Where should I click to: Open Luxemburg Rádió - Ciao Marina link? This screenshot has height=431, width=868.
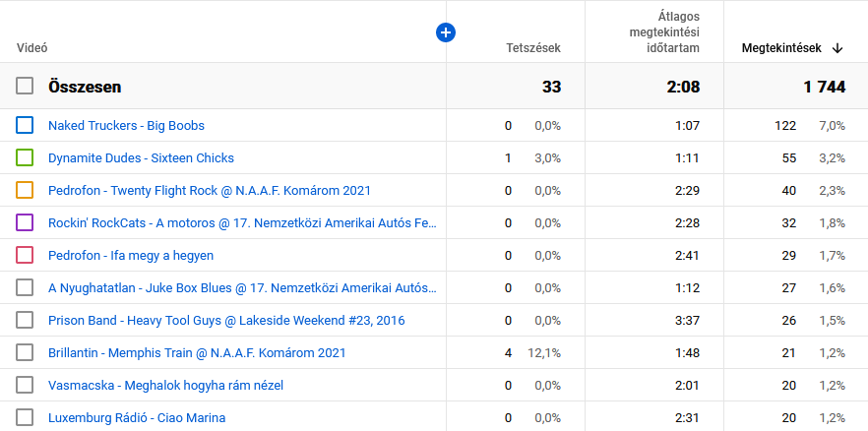pos(137,417)
